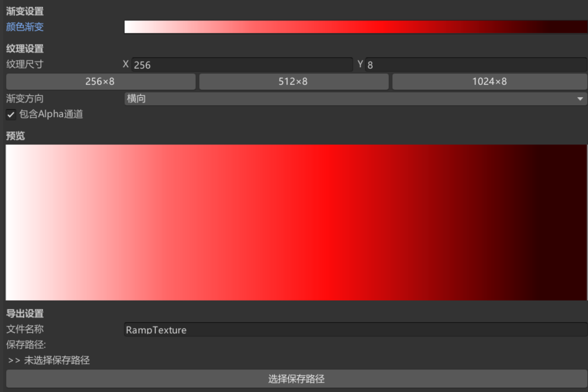Click the 未选择保存路径 status text
The height and width of the screenshot is (392, 588).
coord(57,360)
